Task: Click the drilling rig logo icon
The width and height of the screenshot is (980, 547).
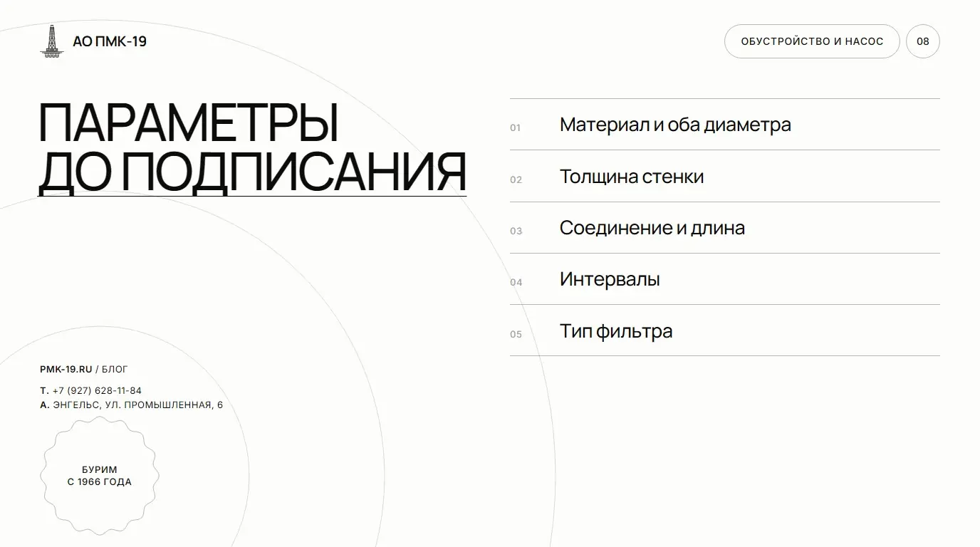Action: click(51, 41)
